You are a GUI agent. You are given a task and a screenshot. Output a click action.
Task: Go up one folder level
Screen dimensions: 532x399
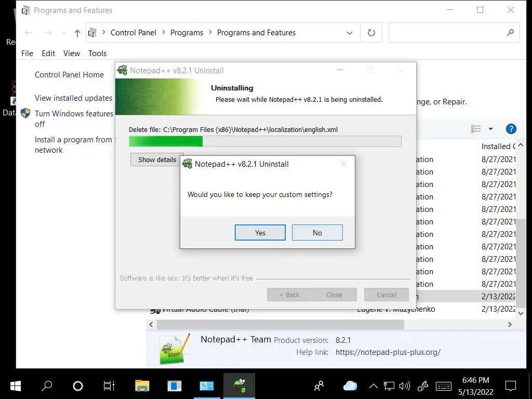pos(77,33)
